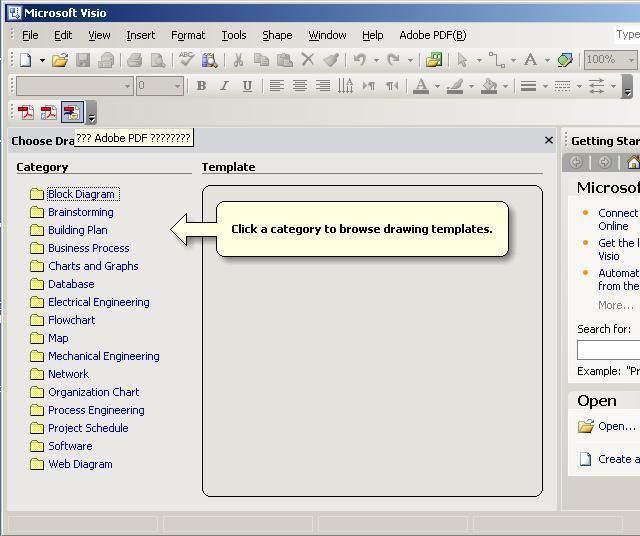Open the Text tool dropdown arrow
Viewport: 640px width, 536px height.
547,60
